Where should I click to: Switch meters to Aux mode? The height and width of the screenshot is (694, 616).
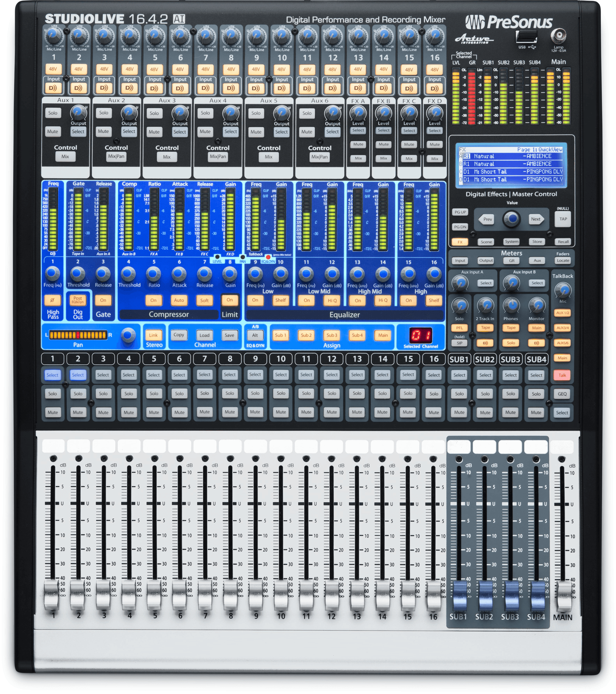click(x=537, y=261)
